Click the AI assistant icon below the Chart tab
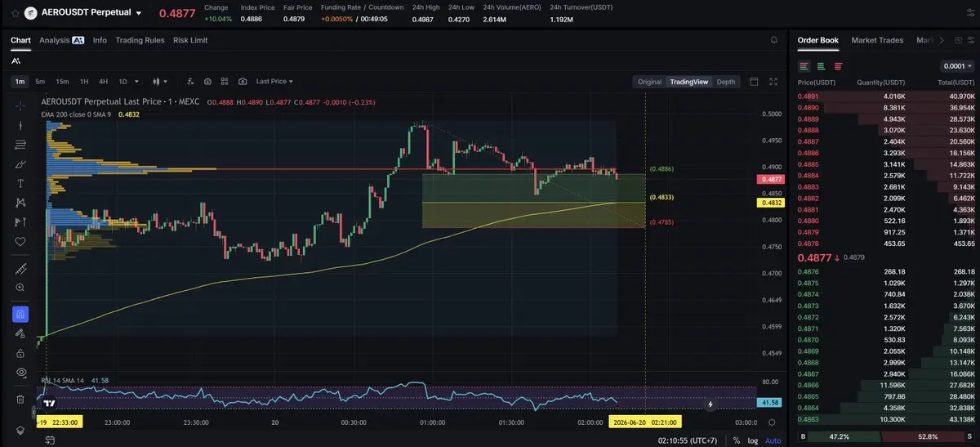The height and width of the screenshot is (447, 980). tap(16, 60)
